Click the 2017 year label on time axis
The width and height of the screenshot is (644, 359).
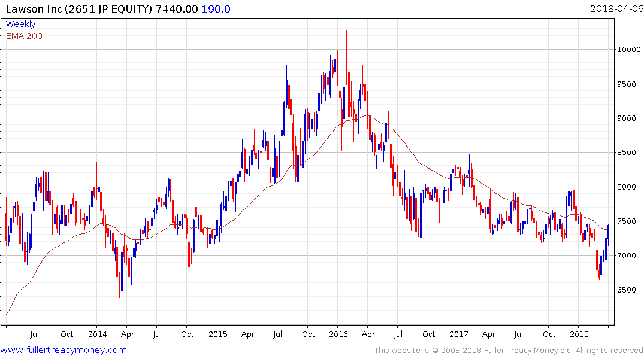coord(459,334)
